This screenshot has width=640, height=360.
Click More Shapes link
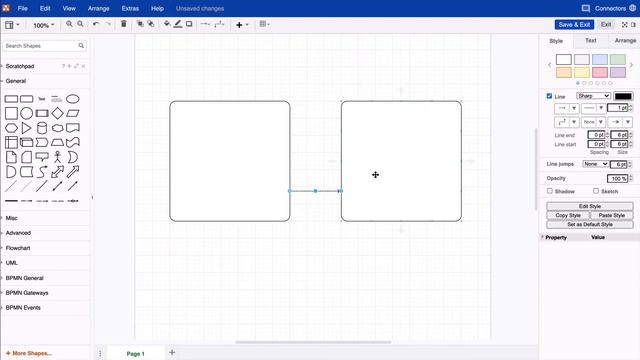tap(29, 353)
